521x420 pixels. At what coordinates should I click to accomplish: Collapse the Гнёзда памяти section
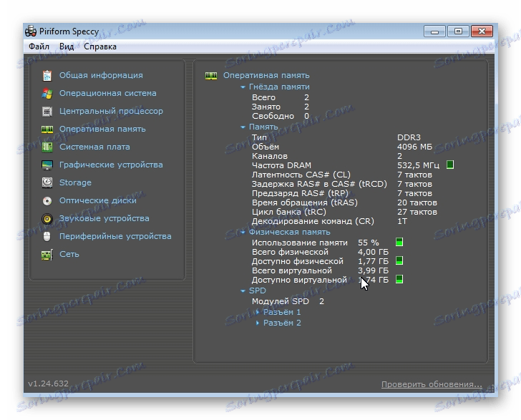click(x=243, y=87)
